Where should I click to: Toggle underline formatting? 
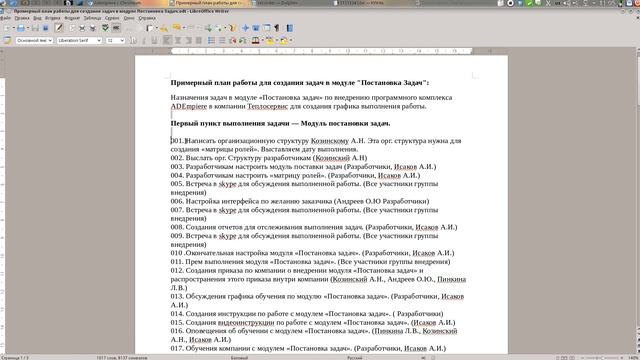pyautogui.click(x=154, y=40)
